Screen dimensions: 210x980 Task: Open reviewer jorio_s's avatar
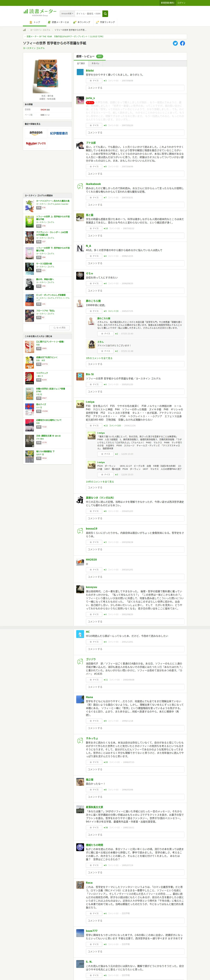[80, 100]
